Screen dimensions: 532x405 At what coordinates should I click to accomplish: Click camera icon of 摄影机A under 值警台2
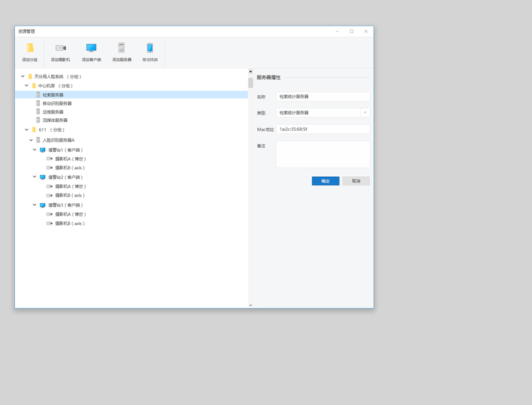[x=49, y=186]
